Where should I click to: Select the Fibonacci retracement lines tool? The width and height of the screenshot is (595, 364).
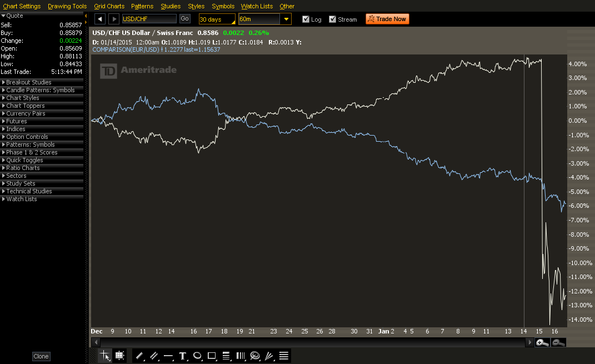226,356
